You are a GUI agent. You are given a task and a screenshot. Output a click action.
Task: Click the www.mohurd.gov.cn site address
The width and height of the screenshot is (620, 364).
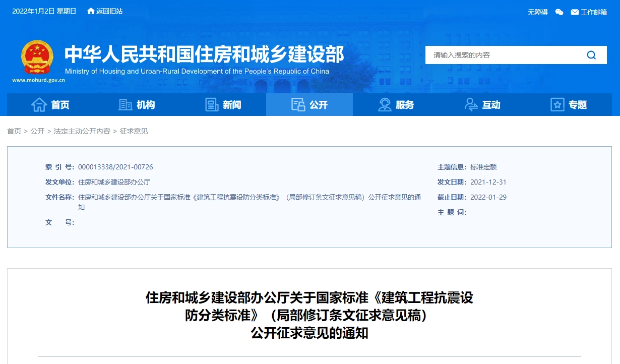pos(38,80)
